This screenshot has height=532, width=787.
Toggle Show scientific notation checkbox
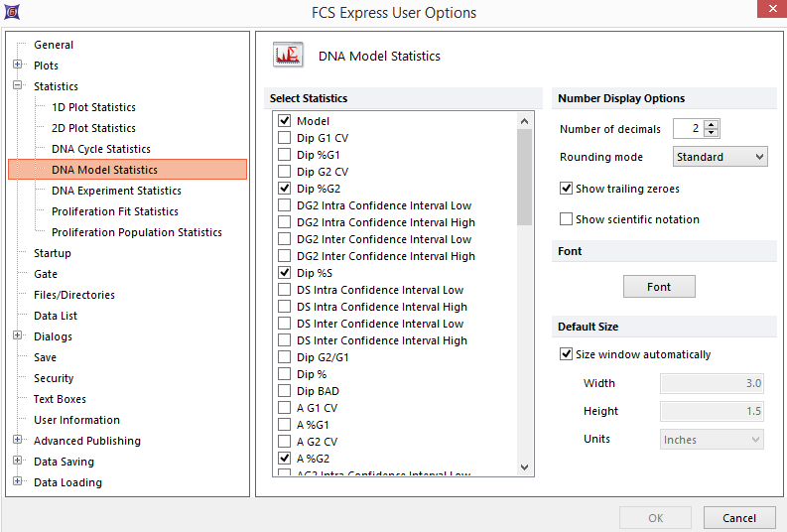tap(567, 219)
